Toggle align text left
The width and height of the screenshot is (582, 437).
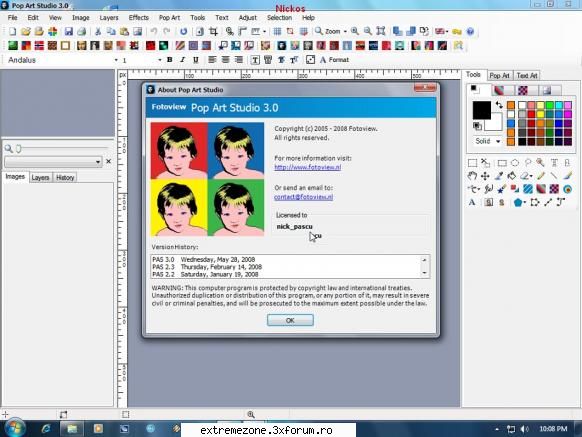click(212, 60)
